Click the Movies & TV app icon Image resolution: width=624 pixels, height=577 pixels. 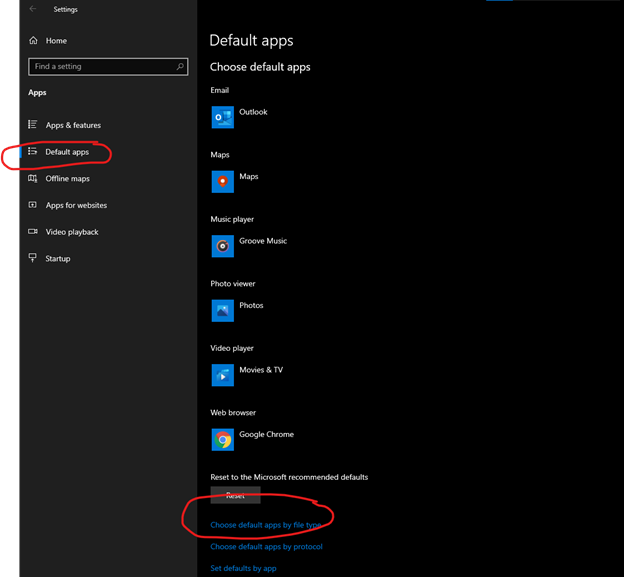222,375
